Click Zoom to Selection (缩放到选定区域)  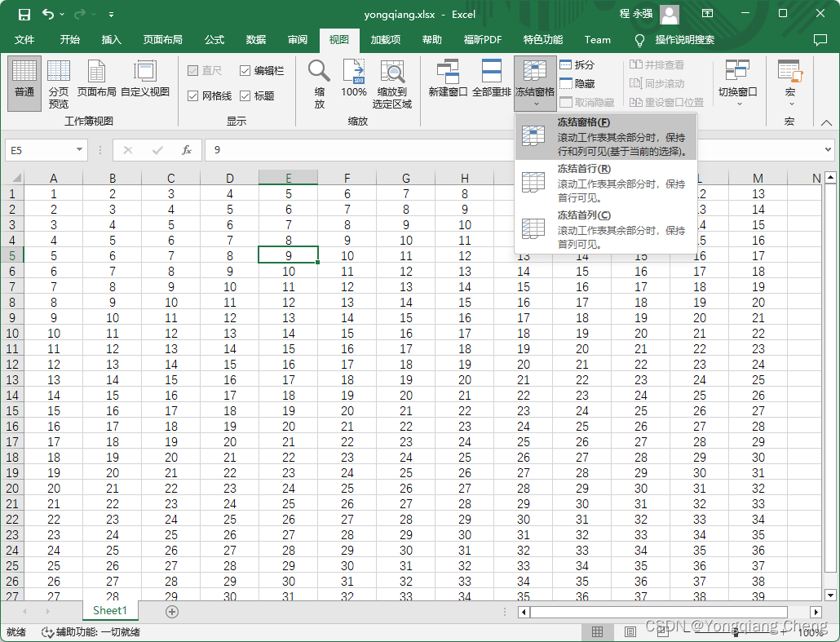tap(392, 83)
